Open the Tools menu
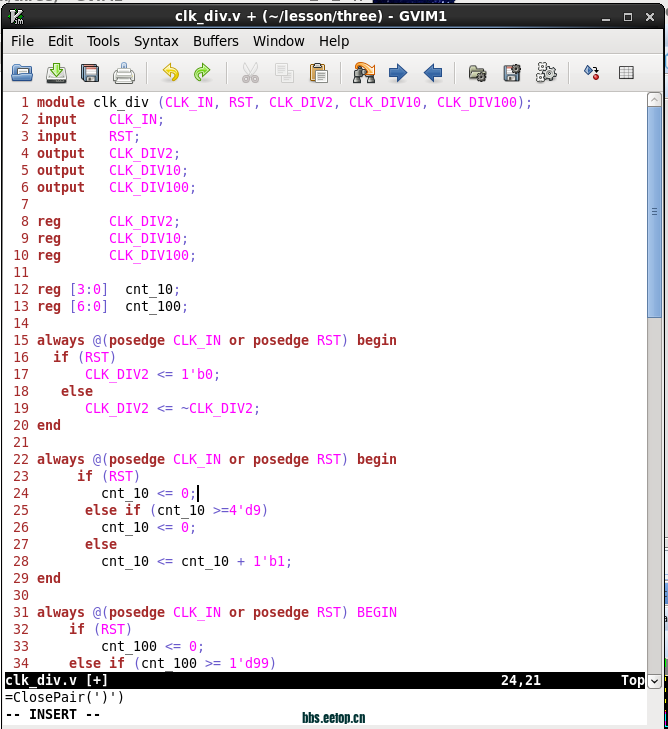The width and height of the screenshot is (668, 729). click(103, 41)
